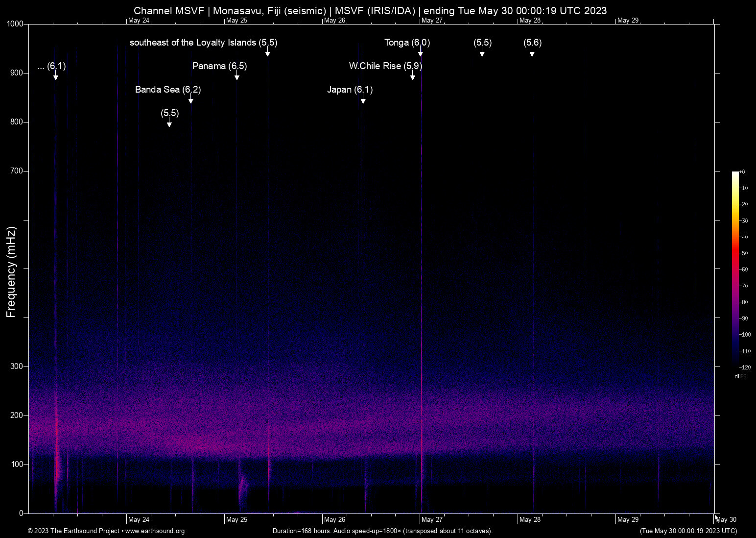Click the ending timestamp in bottom-right corner
The height and width of the screenshot is (538, 756).
click(x=687, y=530)
